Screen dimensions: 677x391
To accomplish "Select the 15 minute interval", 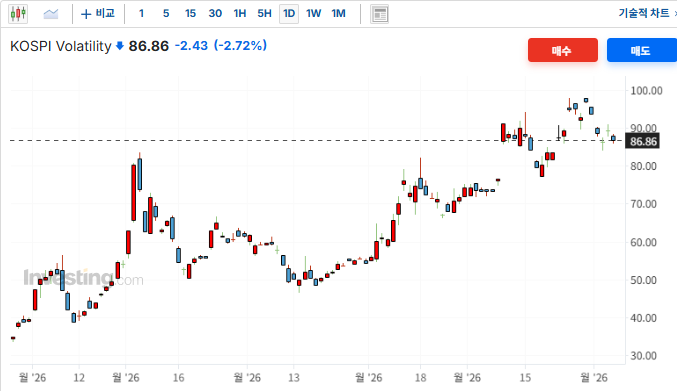I will click(x=190, y=14).
